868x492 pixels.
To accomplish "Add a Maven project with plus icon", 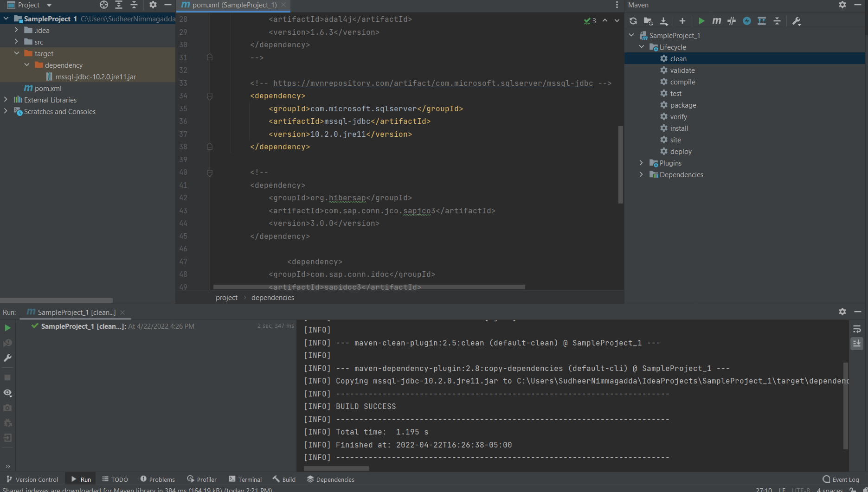I will point(682,21).
